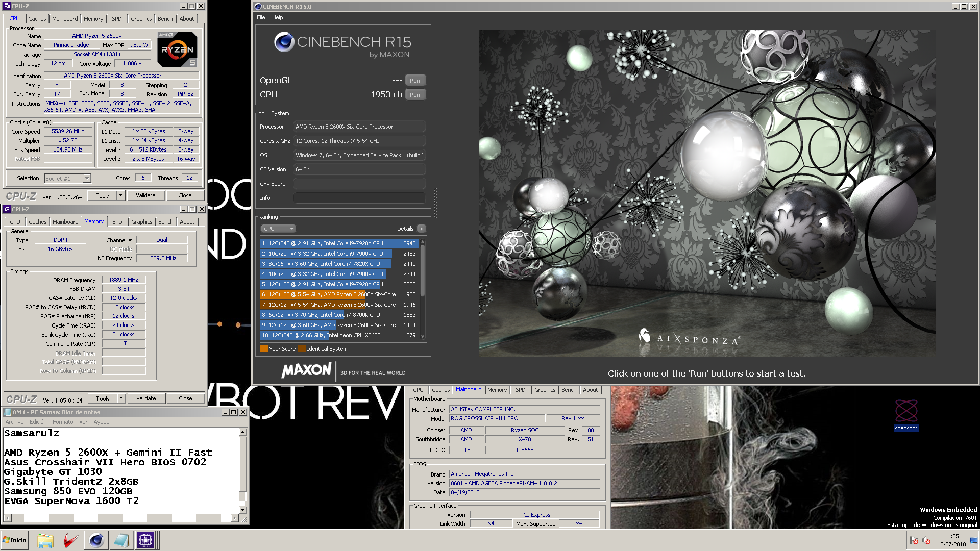Click the GFX Board field in Cinebench
Screen dimensions: 980x551
tap(359, 184)
